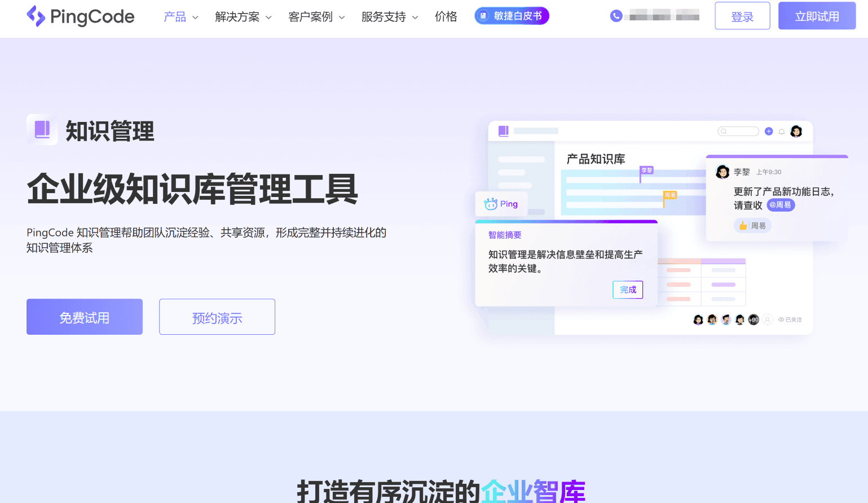This screenshot has width=868, height=503.
Task: Click the notification bell icon in the mockup
Action: (x=782, y=132)
